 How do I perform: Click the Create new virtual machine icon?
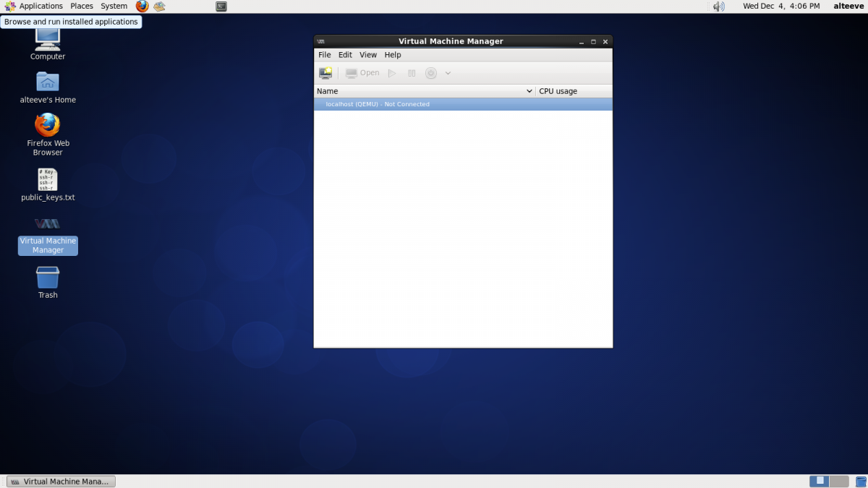tap(325, 73)
